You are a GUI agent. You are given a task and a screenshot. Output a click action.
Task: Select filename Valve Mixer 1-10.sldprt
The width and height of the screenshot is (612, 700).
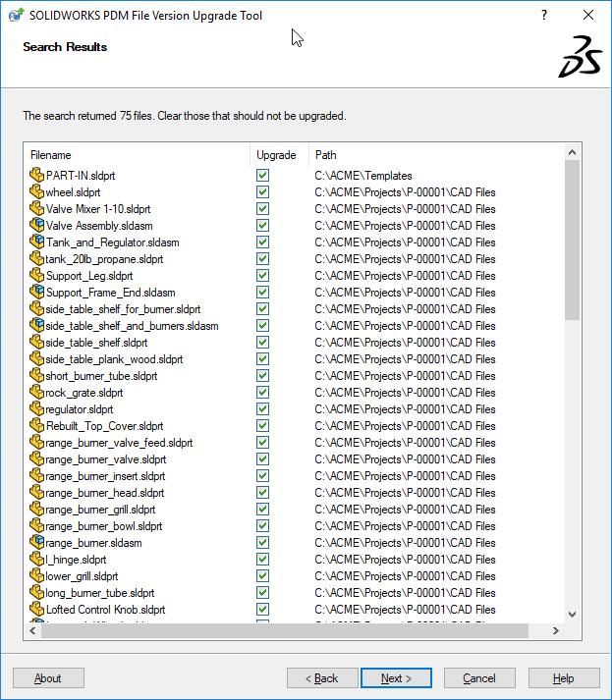point(98,209)
